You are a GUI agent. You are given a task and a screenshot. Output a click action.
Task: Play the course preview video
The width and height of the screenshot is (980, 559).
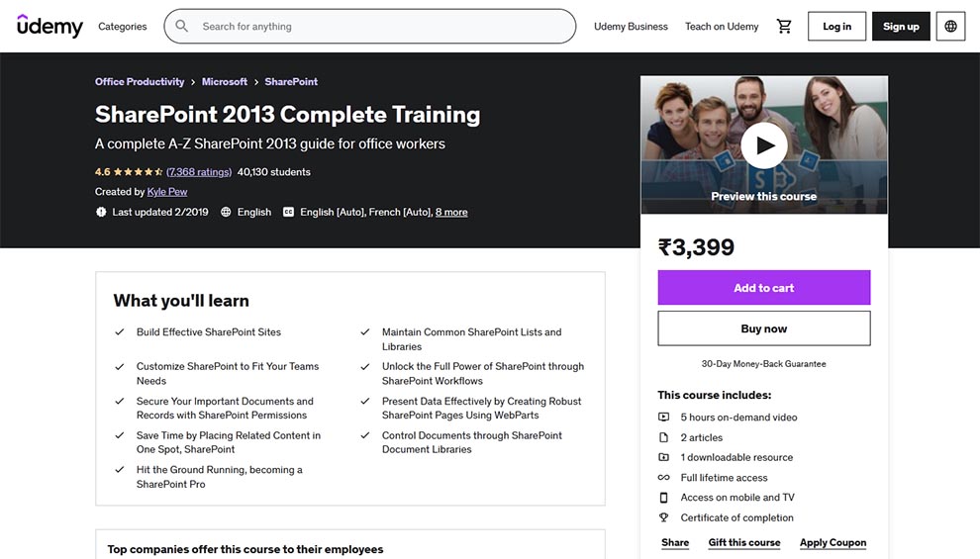(x=764, y=144)
